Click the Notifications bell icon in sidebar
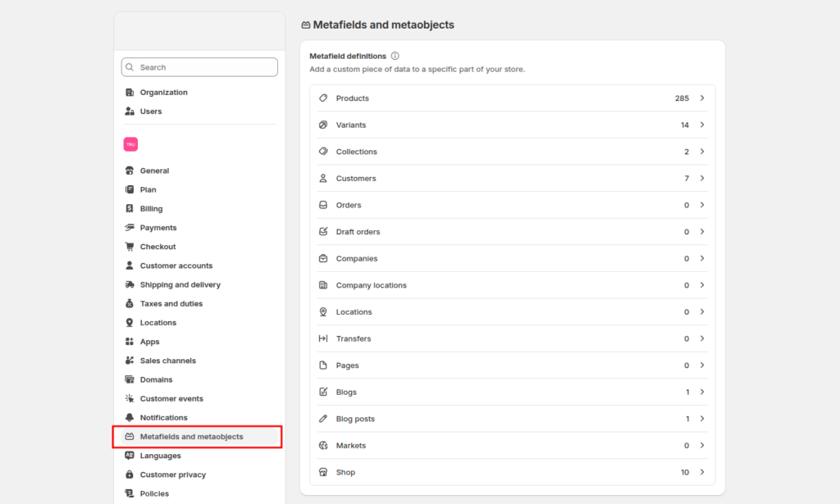Image resolution: width=840 pixels, height=504 pixels. pyautogui.click(x=130, y=417)
